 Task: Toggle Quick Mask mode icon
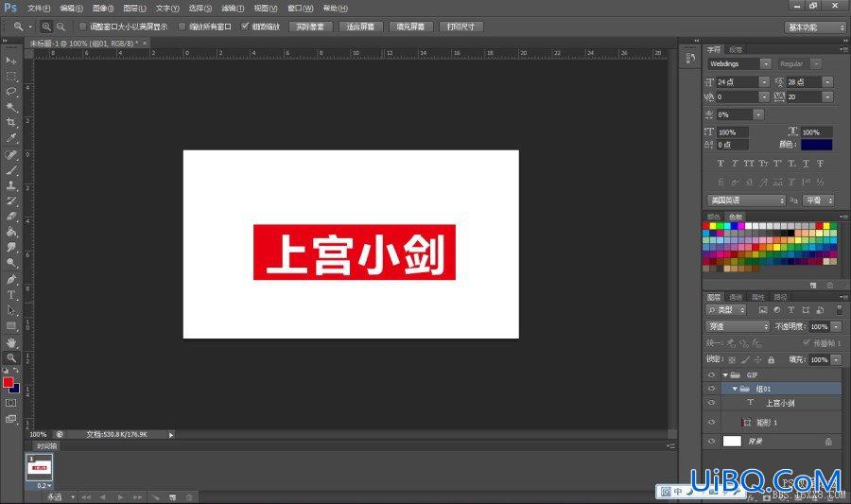(10, 403)
